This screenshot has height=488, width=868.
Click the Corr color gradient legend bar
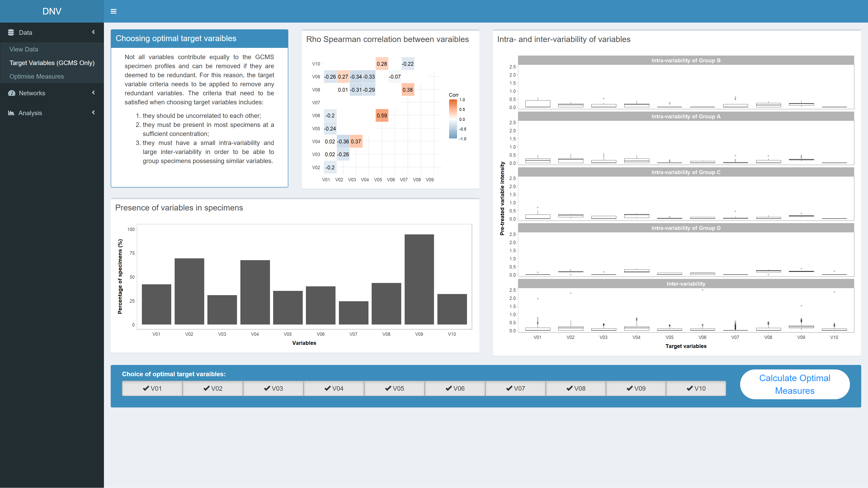pos(453,119)
